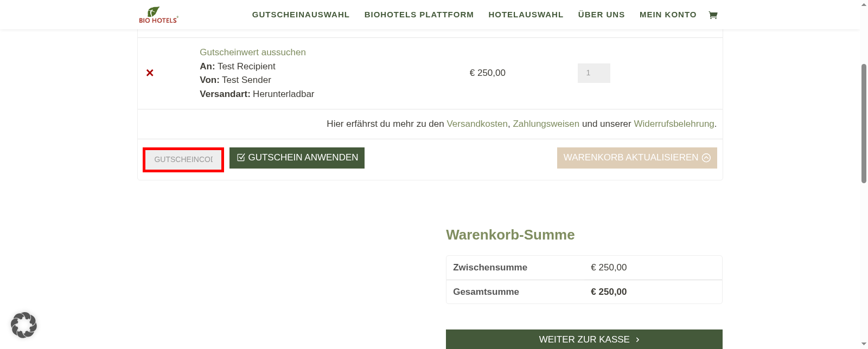Select Hotelauswahl from the top menu
This screenshot has height=349, width=868.
click(525, 15)
